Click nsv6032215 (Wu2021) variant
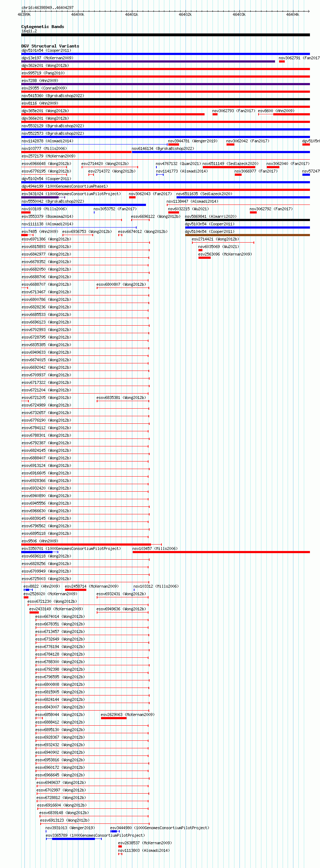The width and height of the screenshot is (320, 868). point(174,212)
